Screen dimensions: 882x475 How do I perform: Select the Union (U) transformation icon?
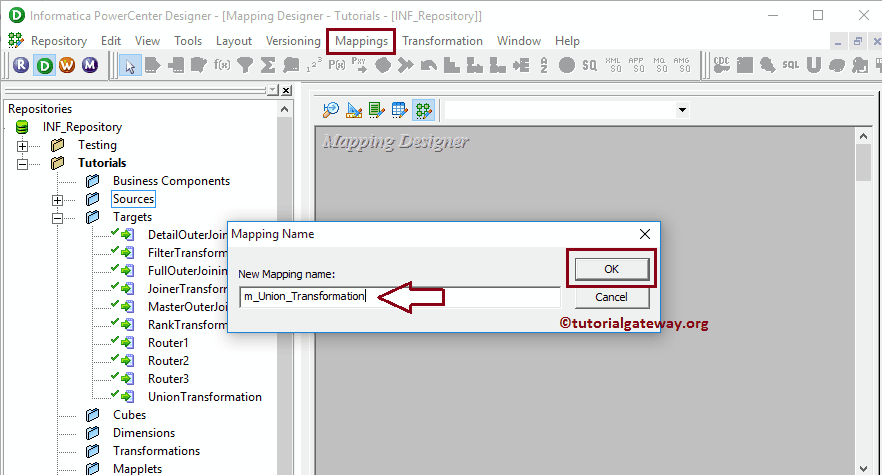click(813, 65)
